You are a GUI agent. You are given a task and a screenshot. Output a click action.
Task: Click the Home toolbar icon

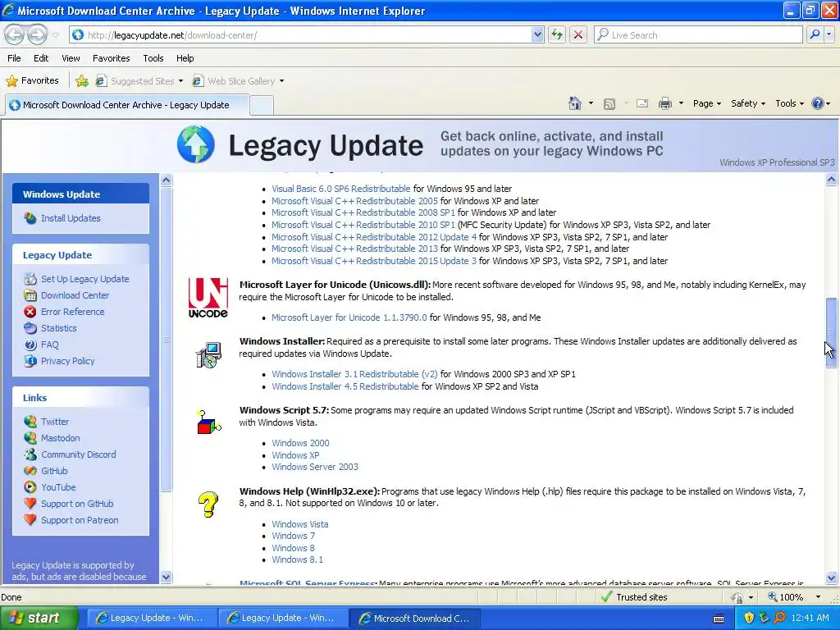click(x=575, y=103)
